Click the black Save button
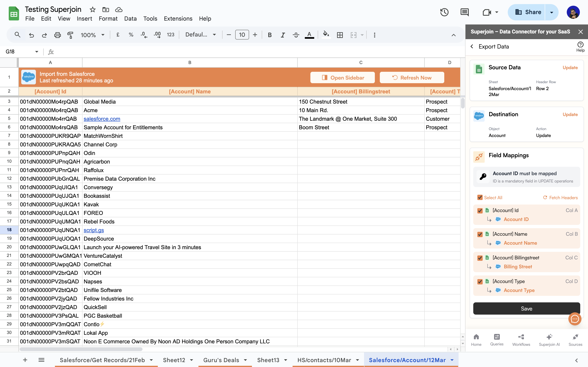The width and height of the screenshot is (588, 367). (x=526, y=308)
